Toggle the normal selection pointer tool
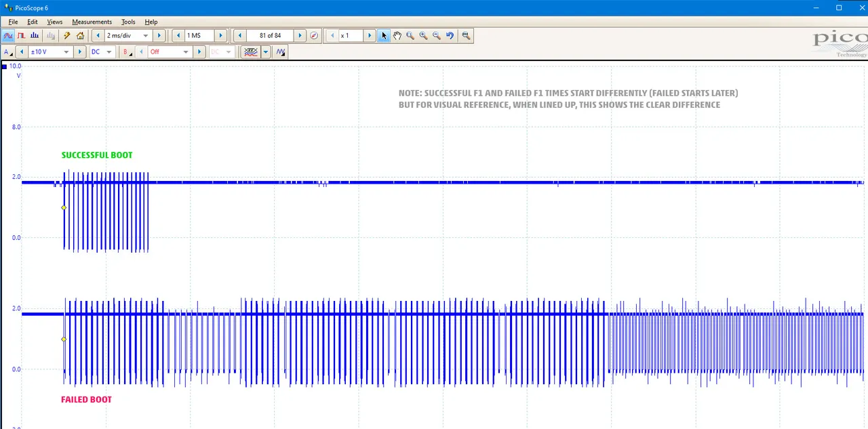 (384, 36)
